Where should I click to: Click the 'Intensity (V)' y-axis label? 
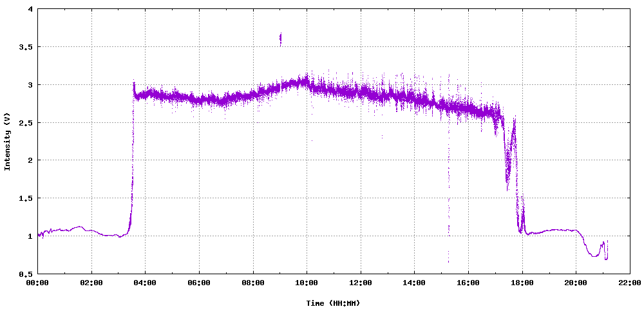coord(7,142)
